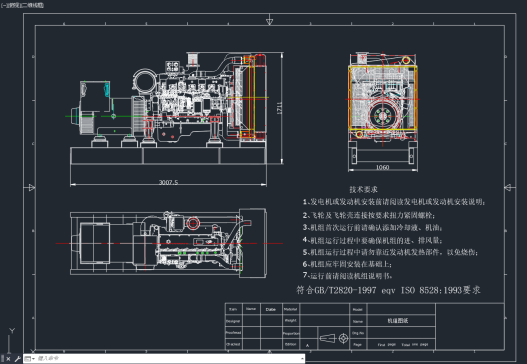Open the [-] viewport controls menu
Screen dimensions: 527x364
click(4, 5)
